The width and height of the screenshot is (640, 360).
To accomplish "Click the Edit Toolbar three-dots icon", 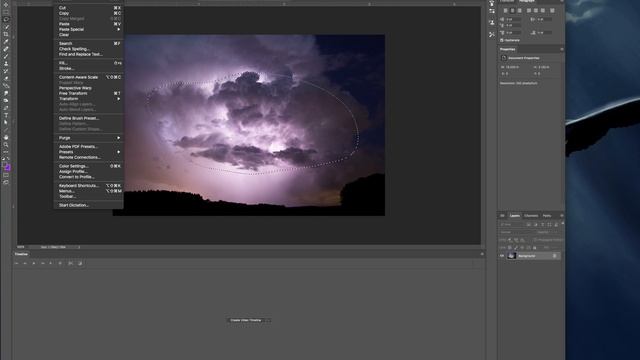I will [x=6, y=152].
